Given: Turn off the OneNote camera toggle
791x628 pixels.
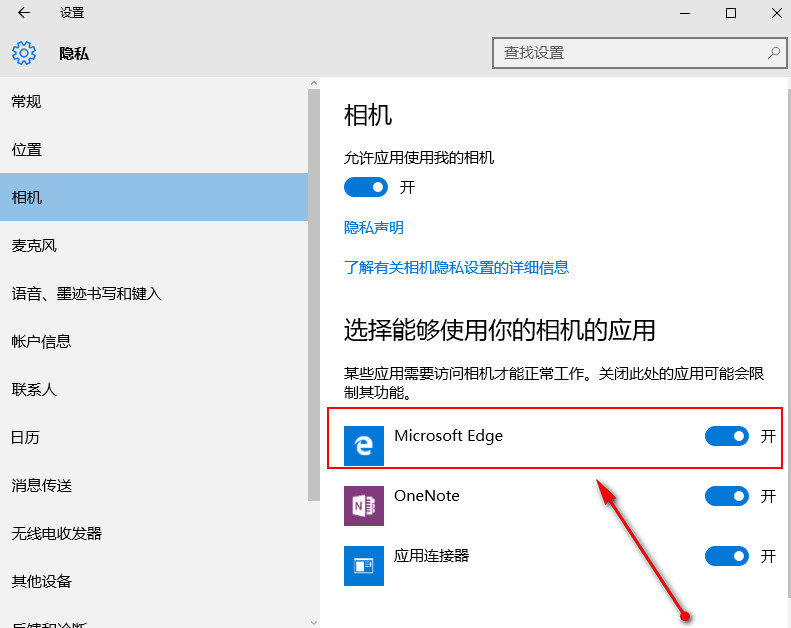Looking at the screenshot, I should point(726,496).
